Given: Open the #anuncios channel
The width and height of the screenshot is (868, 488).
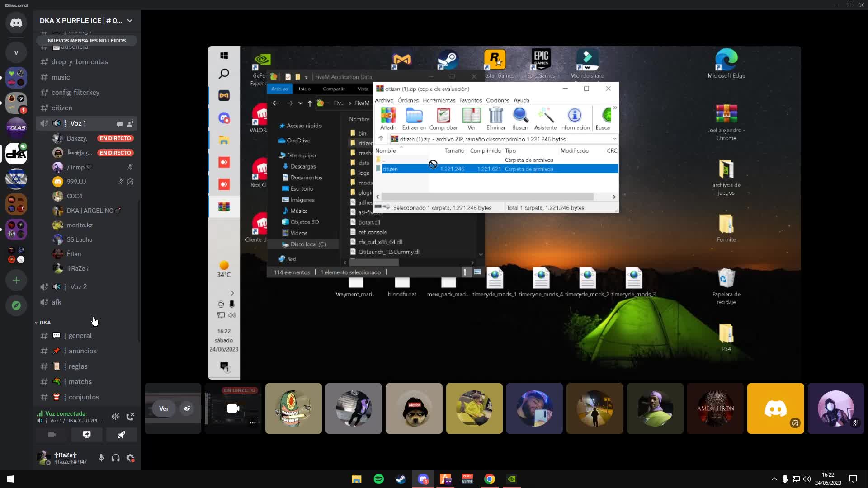Looking at the screenshot, I should pyautogui.click(x=82, y=351).
